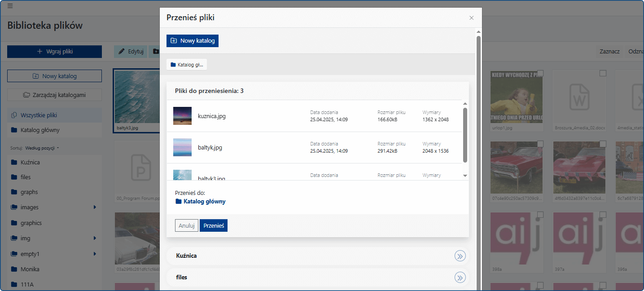The width and height of the screenshot is (644, 291).
Task: Expand the images folder subtree arrow
Action: point(95,207)
